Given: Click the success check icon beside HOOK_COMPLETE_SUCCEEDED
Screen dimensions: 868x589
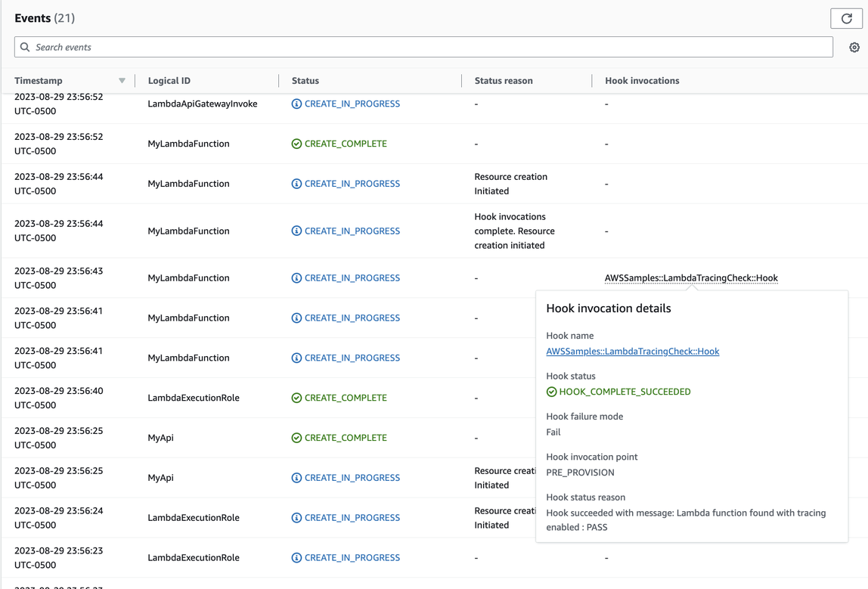Looking at the screenshot, I should pos(552,392).
